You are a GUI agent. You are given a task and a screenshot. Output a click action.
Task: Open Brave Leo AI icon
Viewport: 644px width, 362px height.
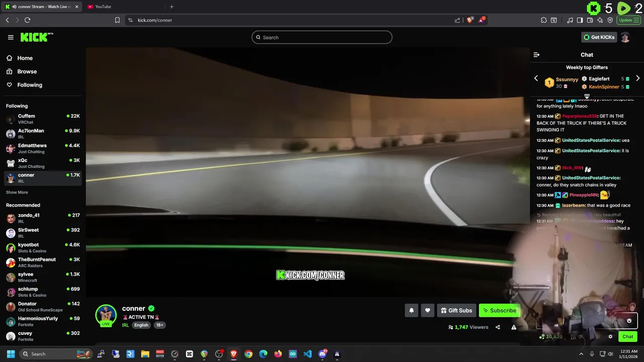(x=600, y=20)
